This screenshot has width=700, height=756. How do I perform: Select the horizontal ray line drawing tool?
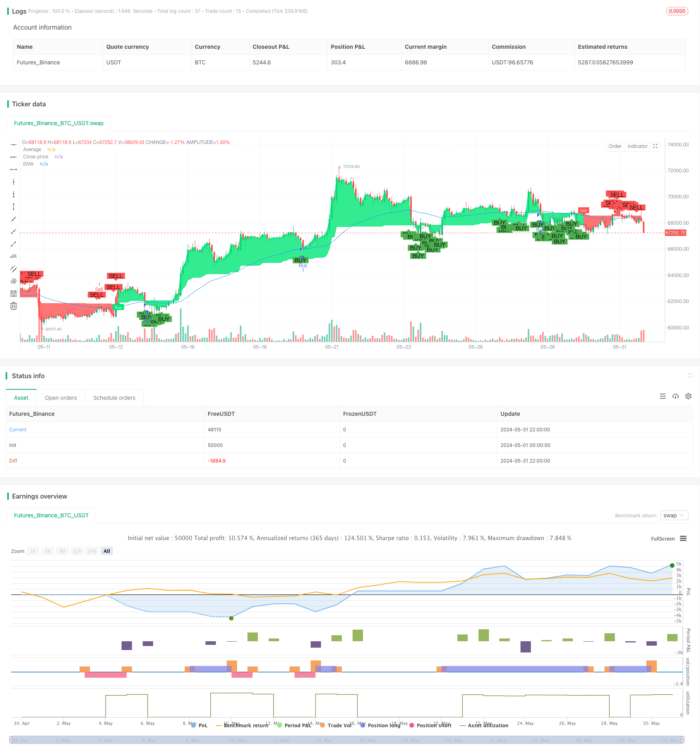(14, 157)
